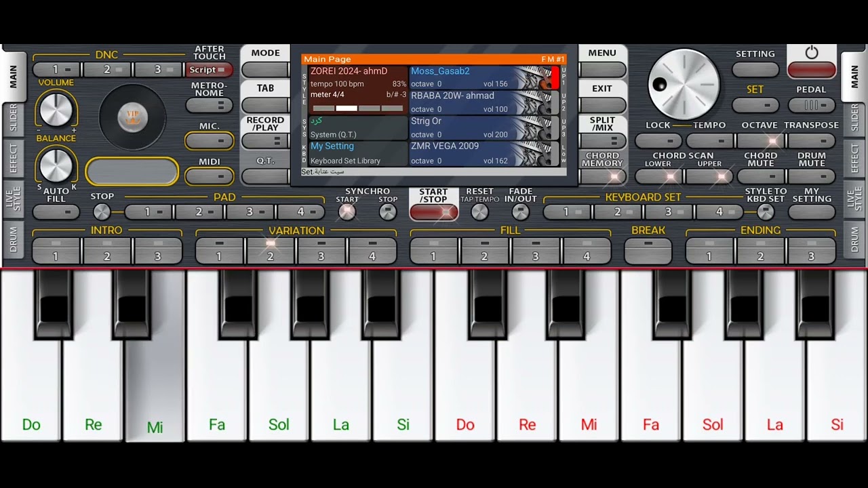
Task: Trigger Pad 1
Action: click(x=147, y=211)
